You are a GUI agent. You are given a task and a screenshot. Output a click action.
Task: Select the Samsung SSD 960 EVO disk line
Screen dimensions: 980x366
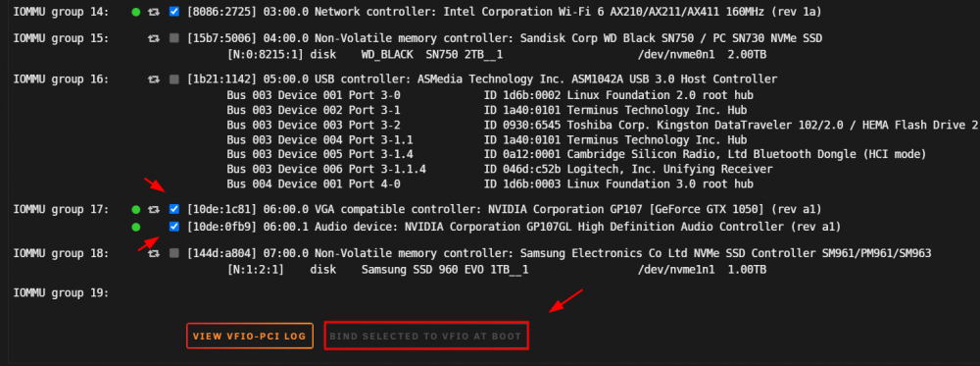(x=497, y=270)
